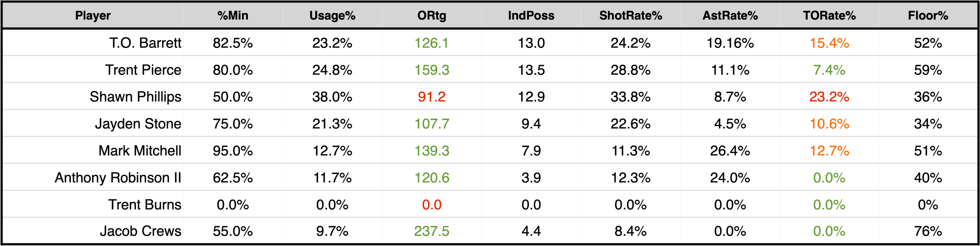Click the ShotRate% column header
This screenshot has height=246, width=980.
point(630,16)
